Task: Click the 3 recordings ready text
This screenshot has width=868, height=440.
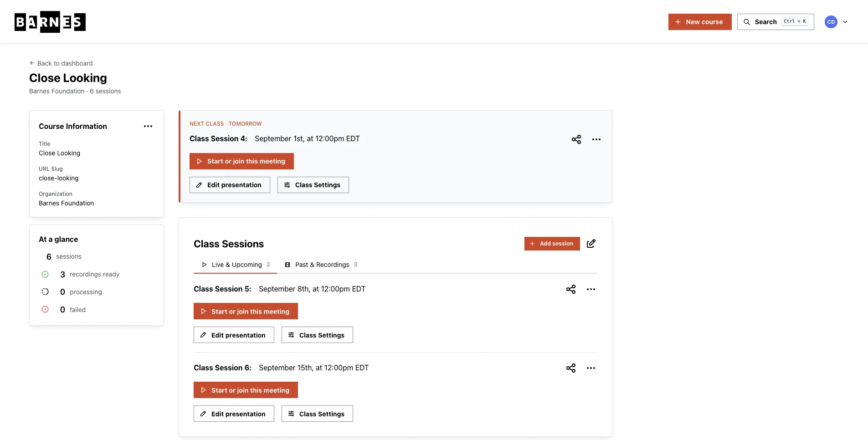Action: pyautogui.click(x=90, y=274)
